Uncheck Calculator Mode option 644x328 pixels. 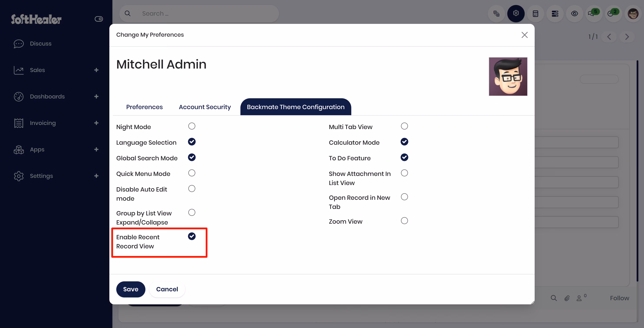pyautogui.click(x=404, y=142)
